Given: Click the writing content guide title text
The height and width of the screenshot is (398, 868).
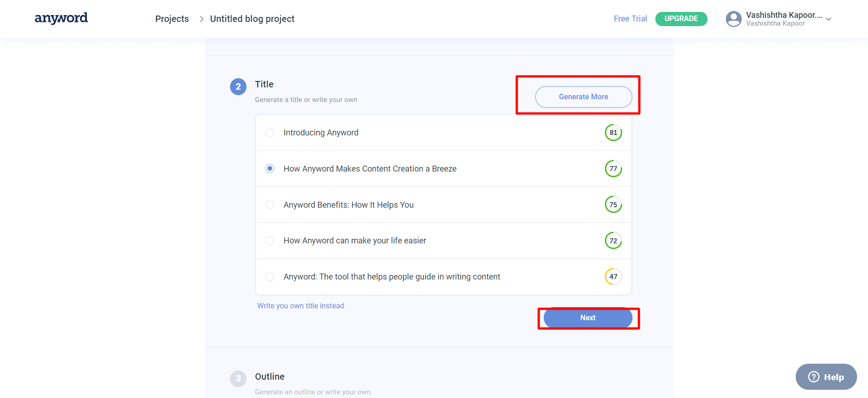Looking at the screenshot, I should pyautogui.click(x=391, y=277).
